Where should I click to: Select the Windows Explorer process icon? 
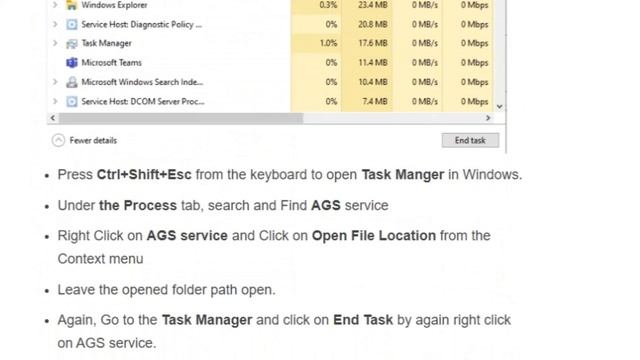[x=72, y=5]
